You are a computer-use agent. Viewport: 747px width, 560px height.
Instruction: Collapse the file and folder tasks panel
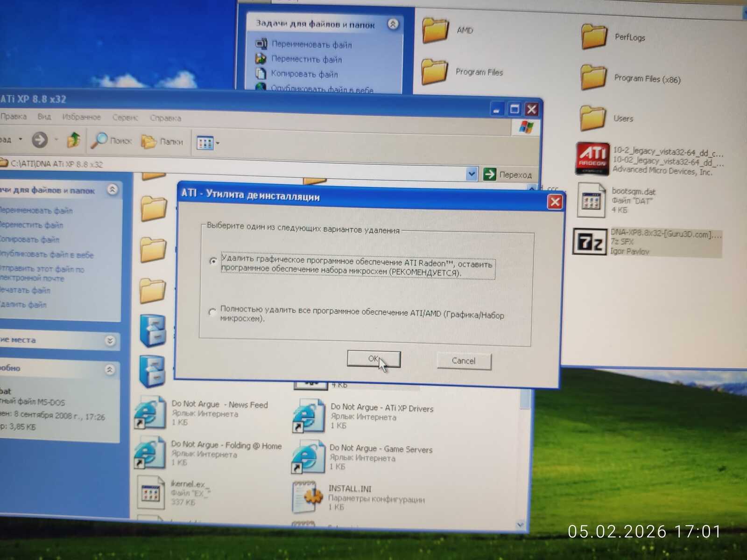click(x=113, y=189)
